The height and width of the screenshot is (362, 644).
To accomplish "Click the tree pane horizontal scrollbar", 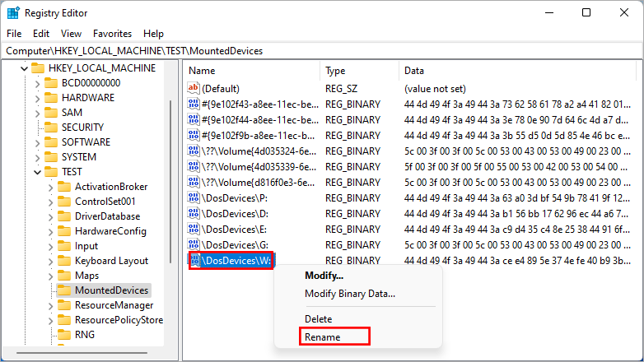I will tap(82, 353).
